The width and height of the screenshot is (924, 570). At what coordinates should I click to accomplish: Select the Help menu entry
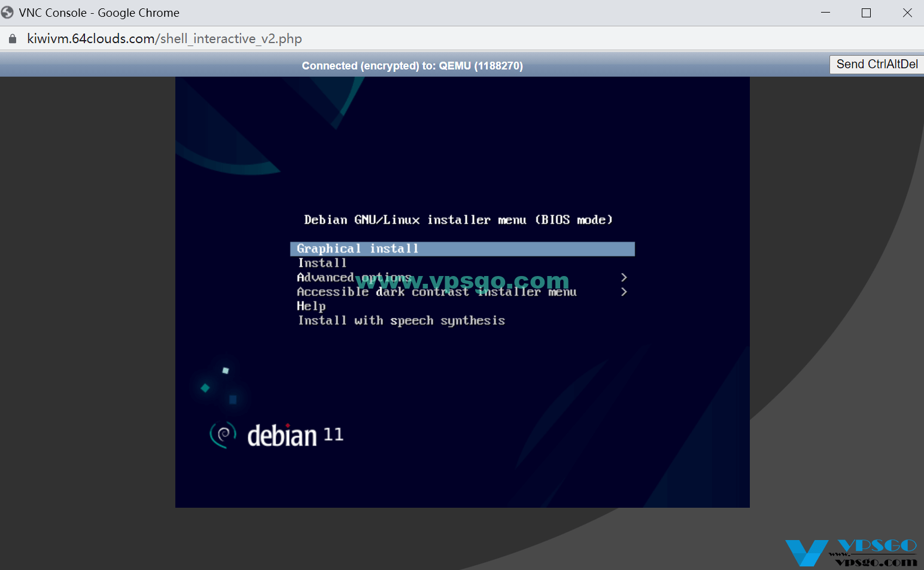click(x=311, y=306)
